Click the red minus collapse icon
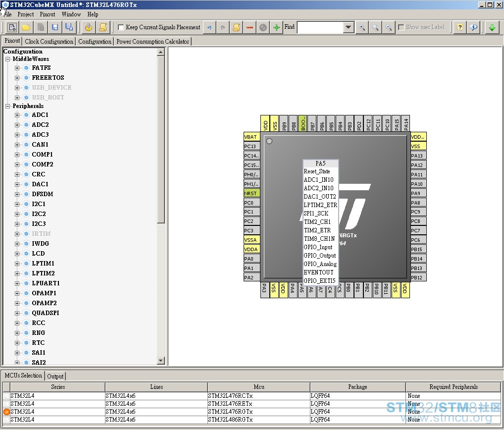Screen dimensions: 504x430 point(250,27)
